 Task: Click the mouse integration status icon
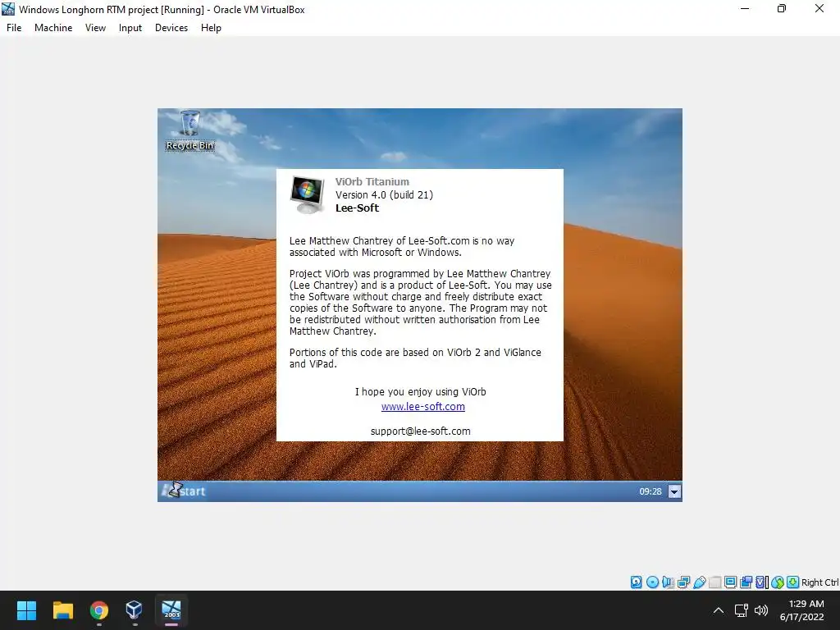pos(778,582)
